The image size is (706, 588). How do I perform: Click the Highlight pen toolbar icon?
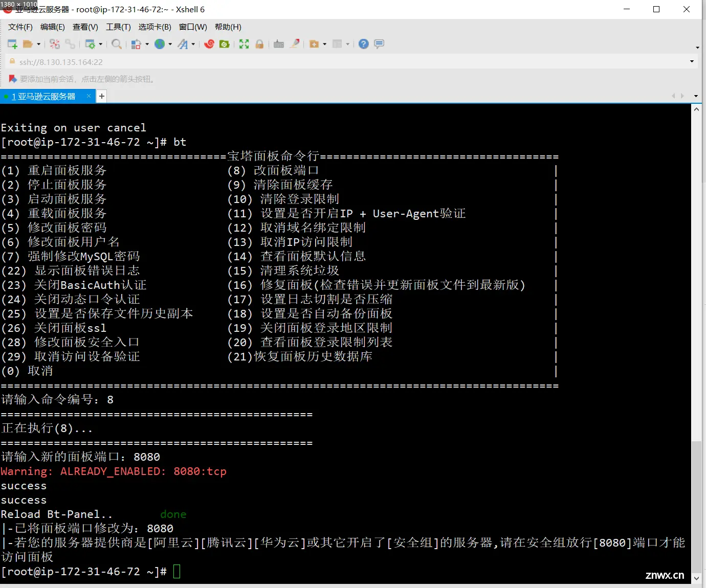(295, 44)
